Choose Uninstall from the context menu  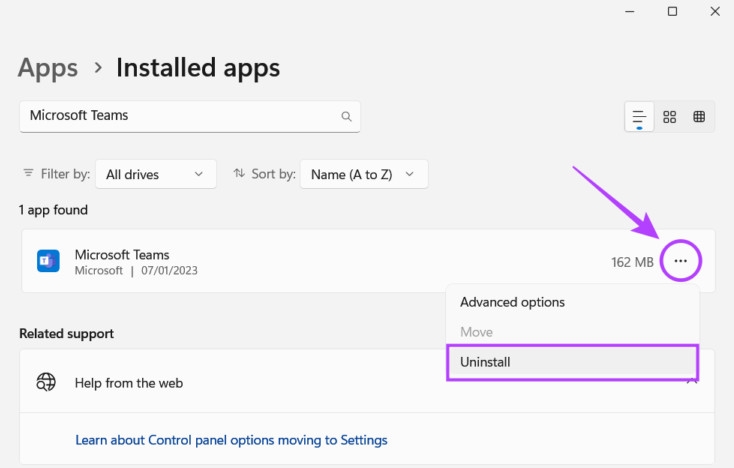pyautogui.click(x=572, y=362)
